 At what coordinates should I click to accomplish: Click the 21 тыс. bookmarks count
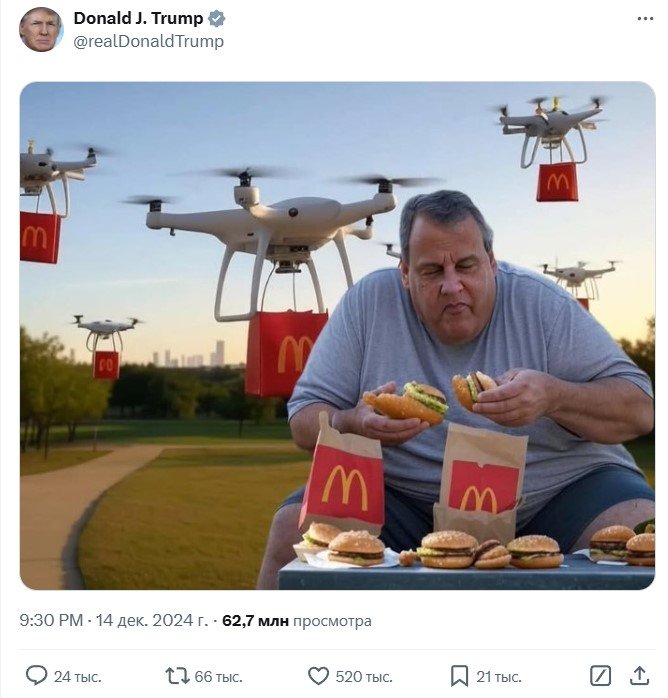click(x=498, y=677)
